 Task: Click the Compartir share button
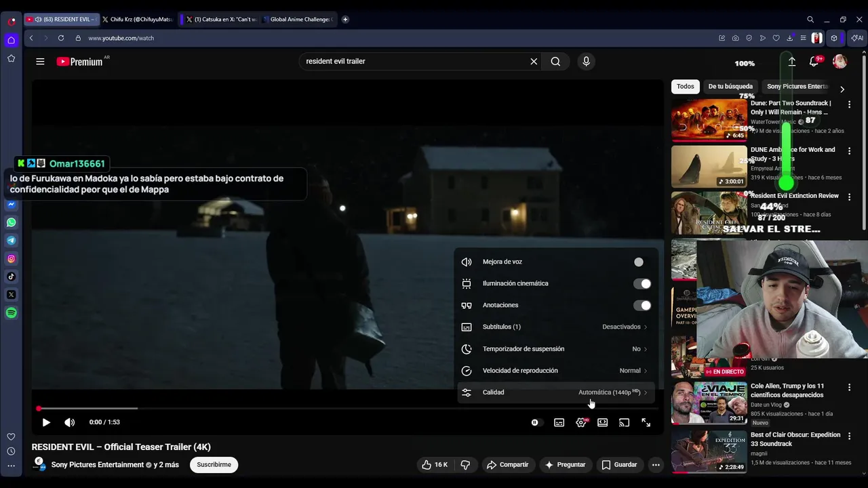[x=507, y=464]
